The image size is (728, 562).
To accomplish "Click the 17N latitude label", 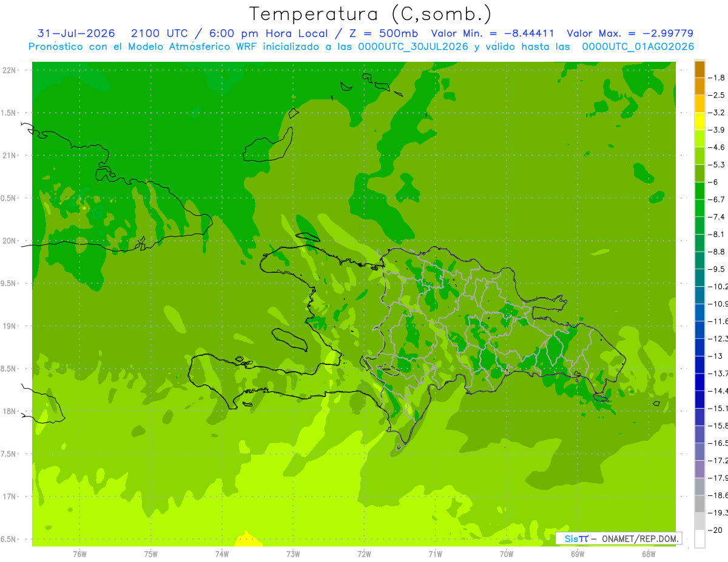I will pos(10,497).
